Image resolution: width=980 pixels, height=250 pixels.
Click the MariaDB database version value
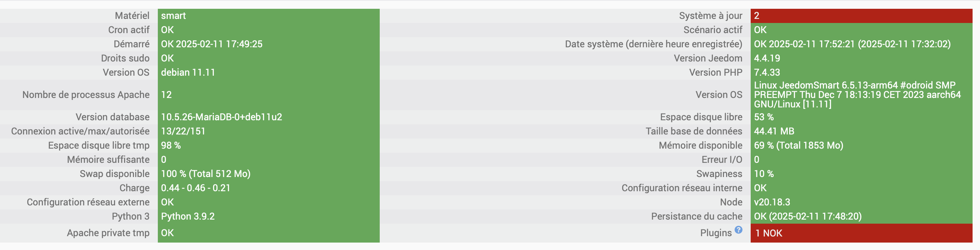[222, 117]
